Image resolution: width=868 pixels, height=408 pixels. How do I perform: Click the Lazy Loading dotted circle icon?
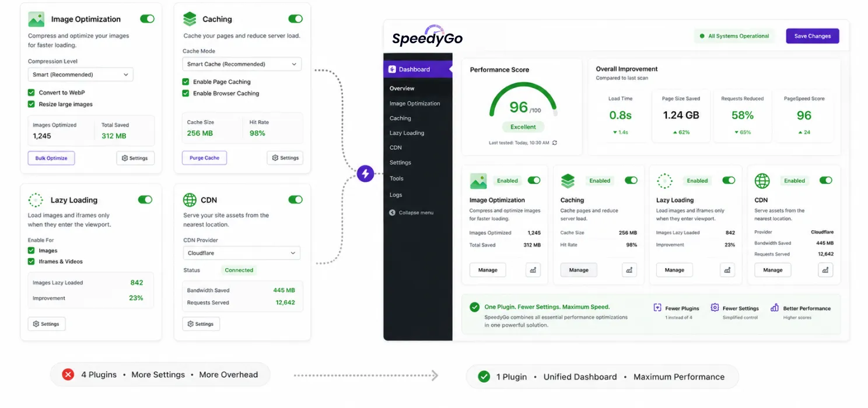(x=36, y=200)
